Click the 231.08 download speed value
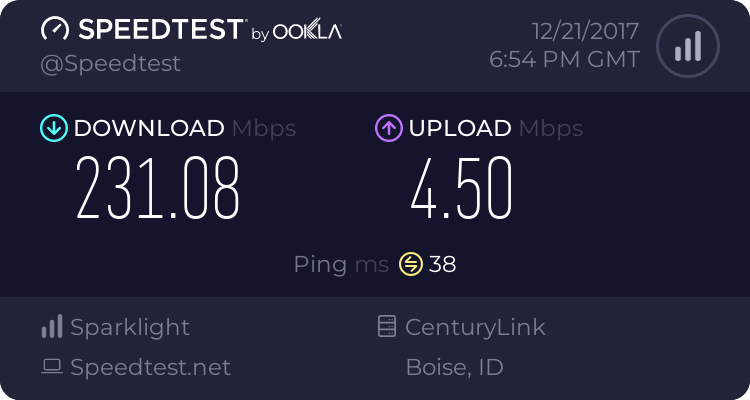 point(158,189)
